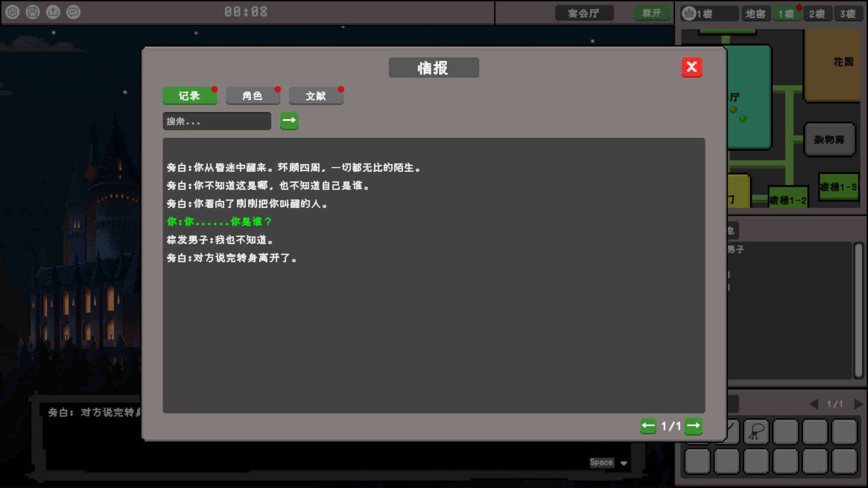Screen dimensions: 868x488
Task: Save the game using the floppy disk icon
Action: pos(32,12)
